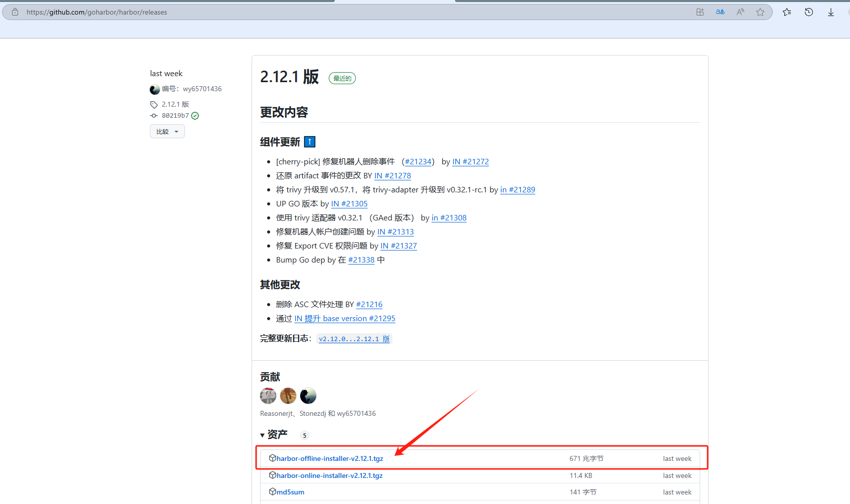Open commit 80219b7 link
The height and width of the screenshot is (504, 850).
tap(175, 116)
